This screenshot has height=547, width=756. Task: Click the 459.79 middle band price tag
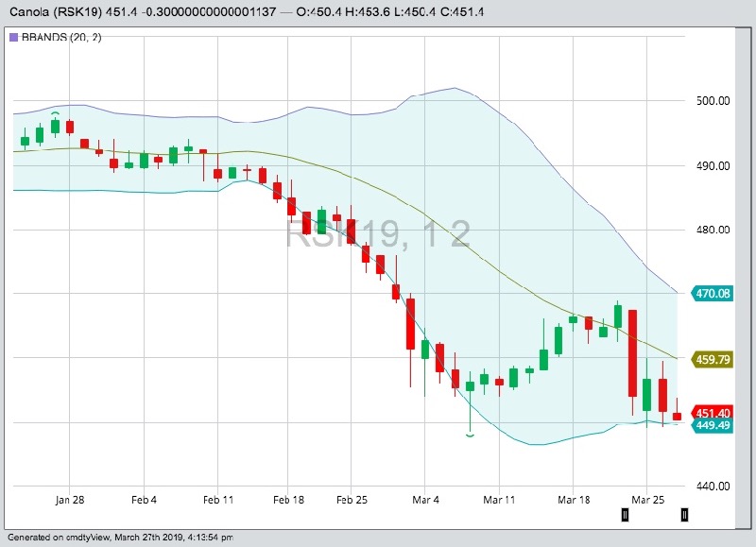click(713, 360)
